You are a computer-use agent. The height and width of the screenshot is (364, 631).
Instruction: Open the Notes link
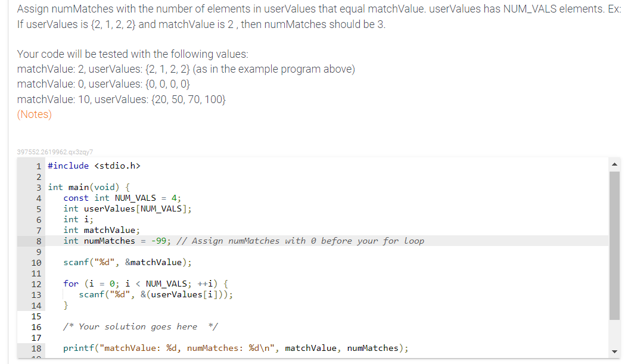(34, 114)
